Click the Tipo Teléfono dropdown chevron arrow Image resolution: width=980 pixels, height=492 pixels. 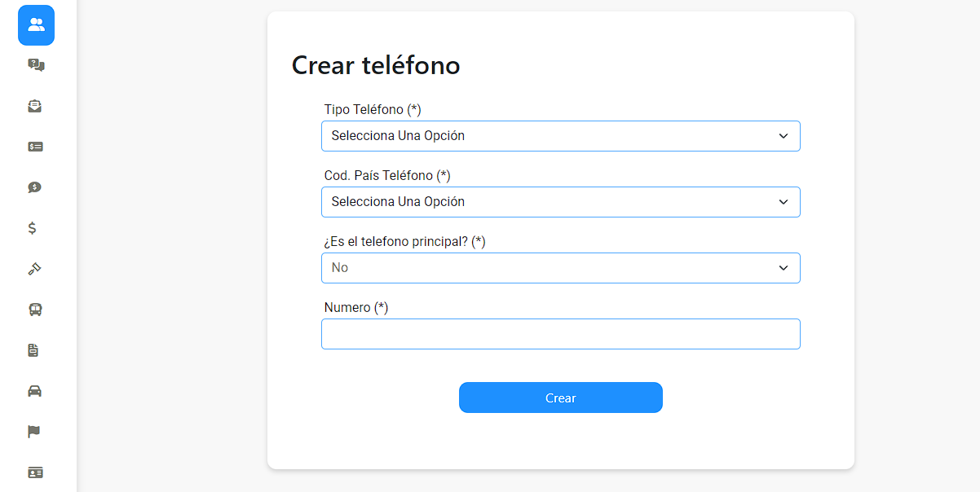[784, 136]
